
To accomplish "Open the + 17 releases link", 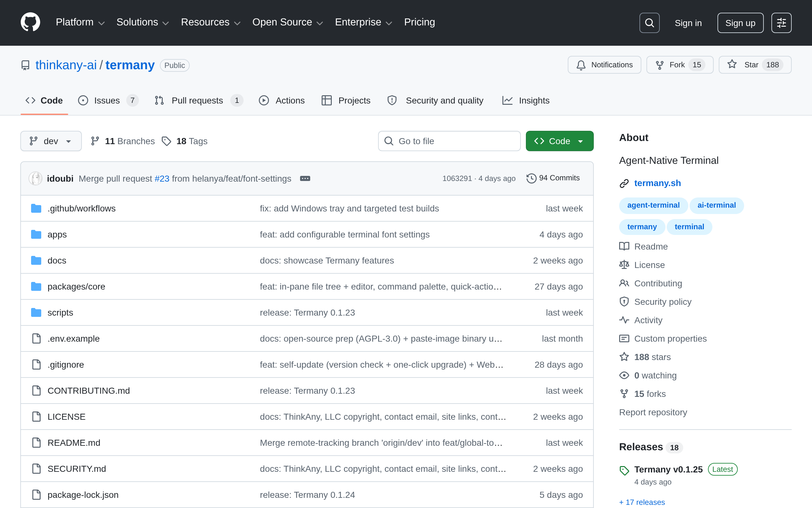I will point(642,502).
